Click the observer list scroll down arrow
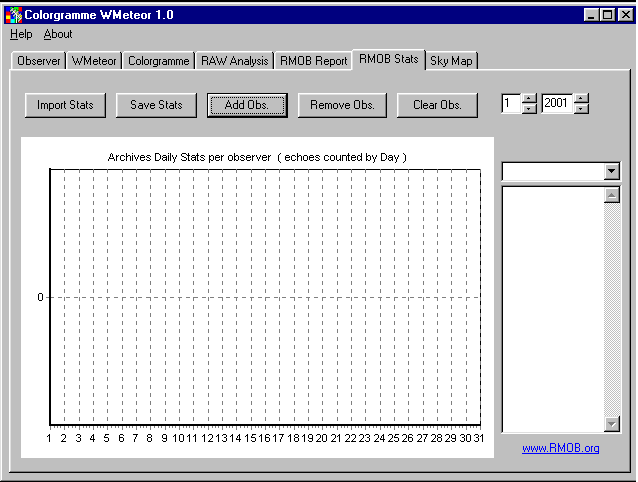 point(612,424)
